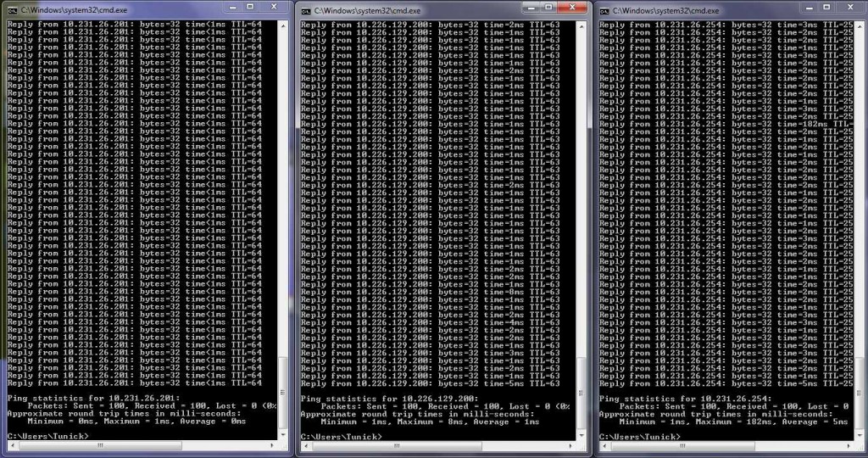Click scroll-down arrow in 10.226.129.200 window

pyautogui.click(x=581, y=435)
